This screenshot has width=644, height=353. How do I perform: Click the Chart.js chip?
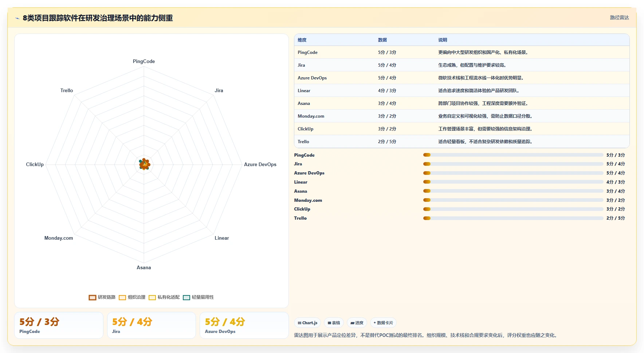307,323
